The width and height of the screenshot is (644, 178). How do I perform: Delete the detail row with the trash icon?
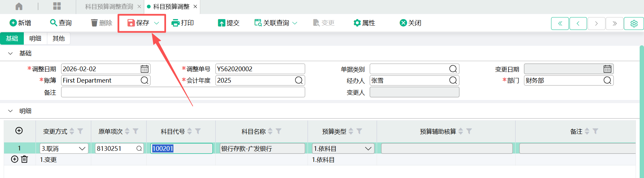[24, 159]
